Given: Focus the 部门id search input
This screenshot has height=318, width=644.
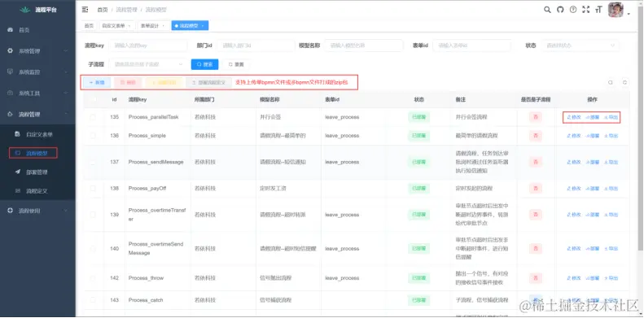Looking at the screenshot, I should tap(256, 46).
